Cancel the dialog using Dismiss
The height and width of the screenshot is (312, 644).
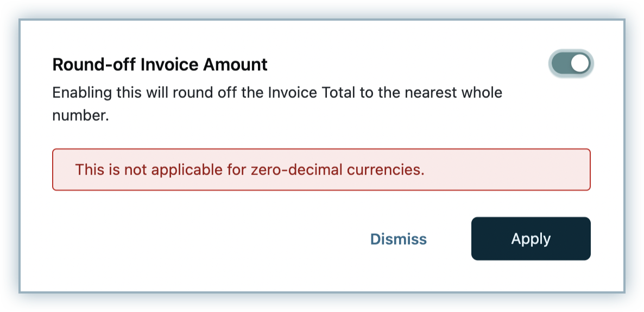pyautogui.click(x=399, y=239)
